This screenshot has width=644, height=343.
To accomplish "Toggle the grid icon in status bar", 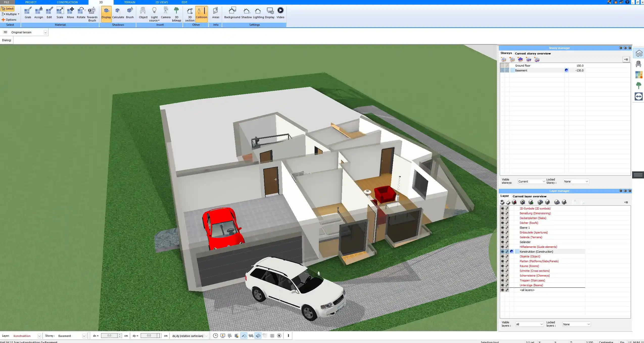I will point(272,336).
